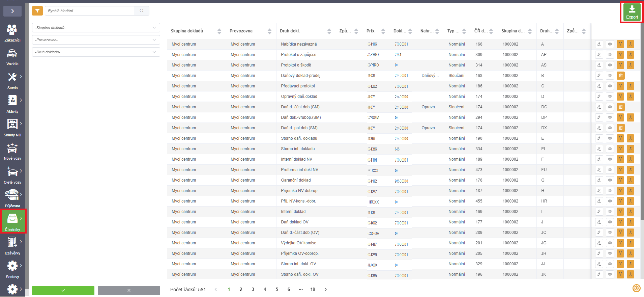Click the orange filter funnel icon
The width and height of the screenshot is (644, 297).
37,11
